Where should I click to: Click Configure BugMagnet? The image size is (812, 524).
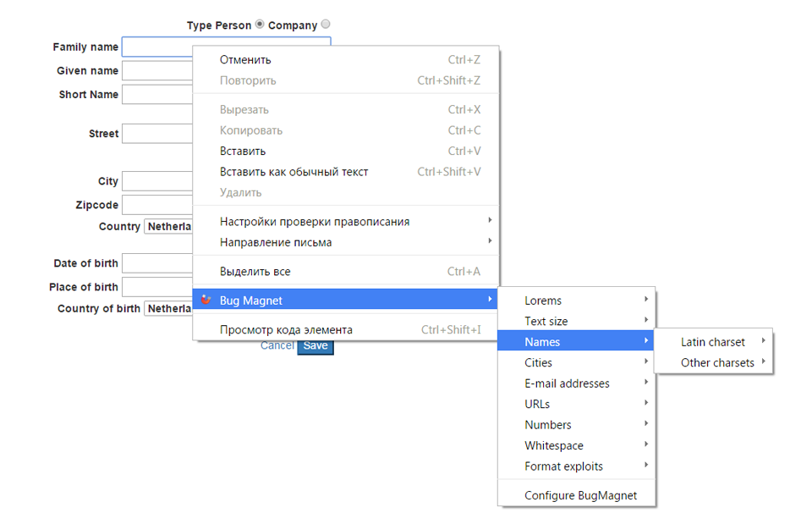pyautogui.click(x=580, y=495)
